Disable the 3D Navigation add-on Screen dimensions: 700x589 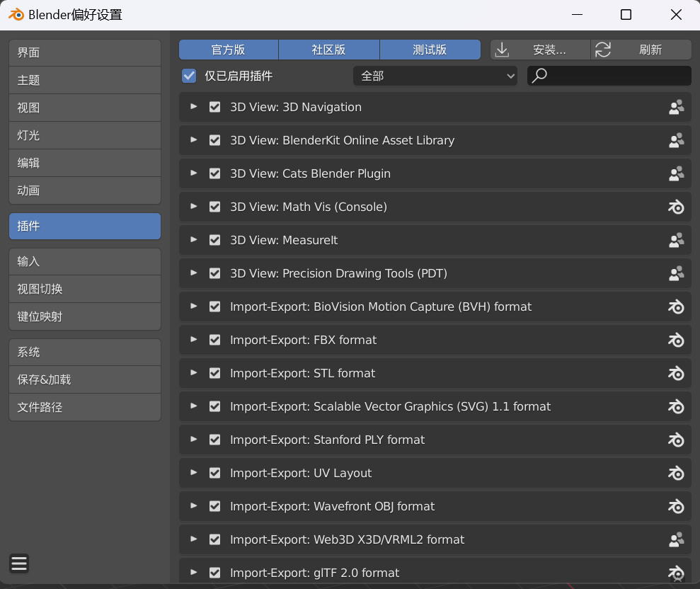214,107
